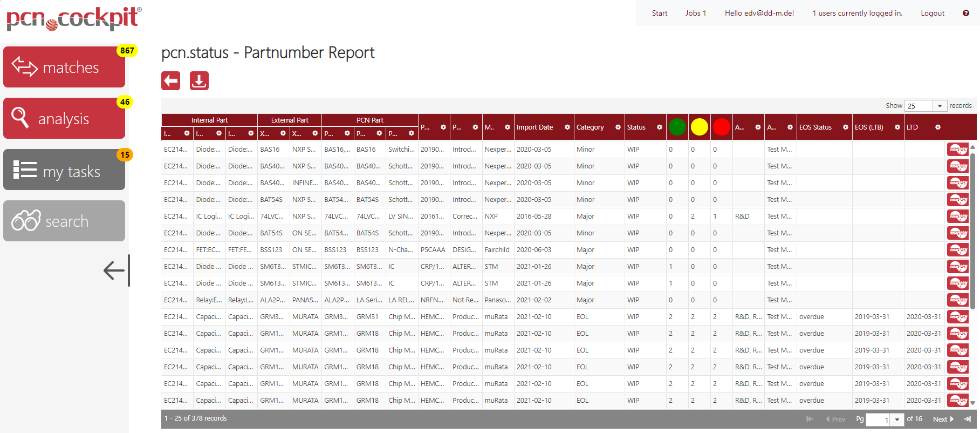Click the red back arrow button
Viewport: 980px width, 433px height.
point(170,81)
